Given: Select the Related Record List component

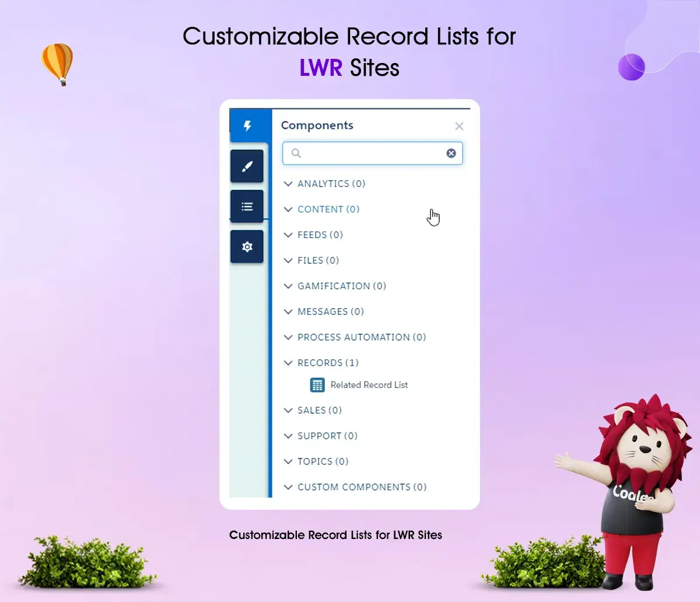Looking at the screenshot, I should pos(369,385).
